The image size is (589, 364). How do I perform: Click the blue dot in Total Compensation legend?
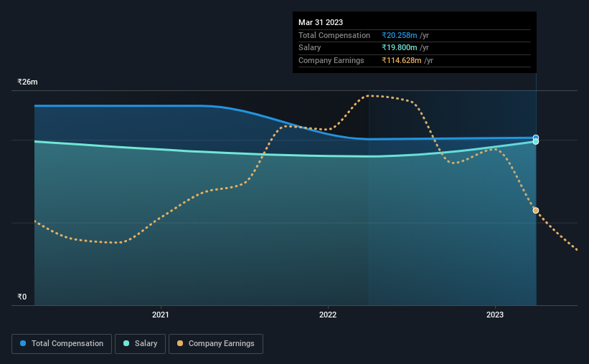(23, 343)
